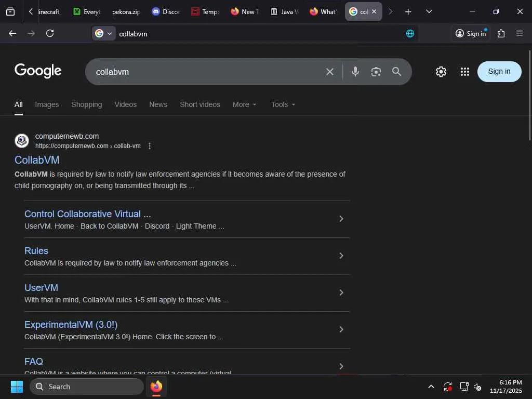Expand the More filters dropdown
Screen dimensions: 532x399
click(244, 104)
